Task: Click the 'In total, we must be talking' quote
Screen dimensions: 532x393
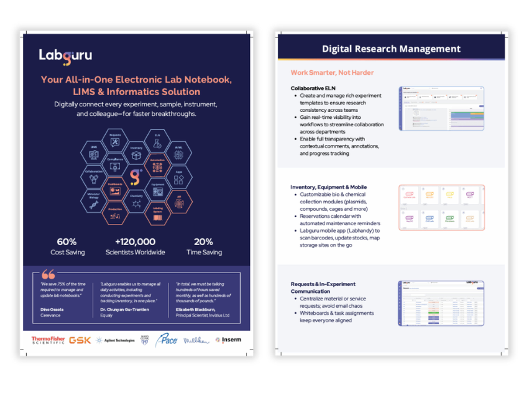Action: [204, 293]
